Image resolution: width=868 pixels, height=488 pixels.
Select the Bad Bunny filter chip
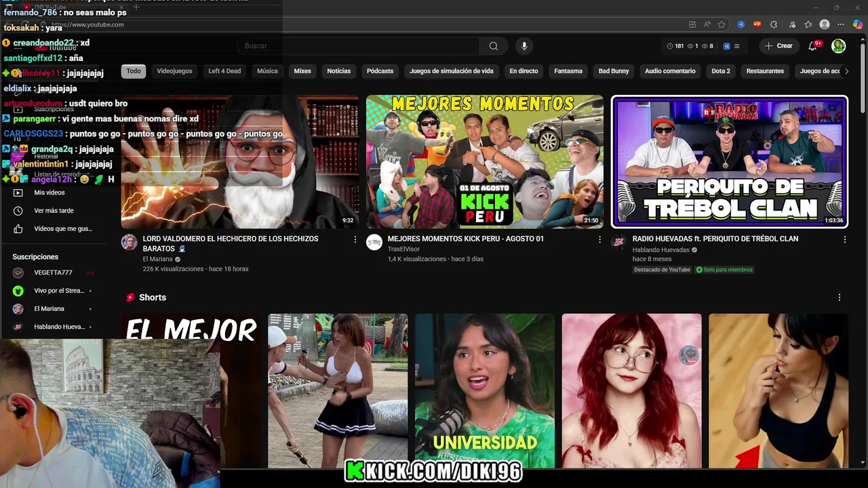pos(614,71)
